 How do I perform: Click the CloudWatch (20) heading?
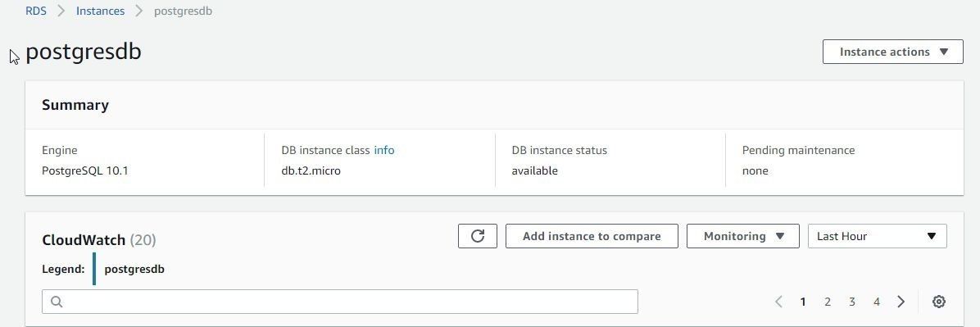click(99, 240)
